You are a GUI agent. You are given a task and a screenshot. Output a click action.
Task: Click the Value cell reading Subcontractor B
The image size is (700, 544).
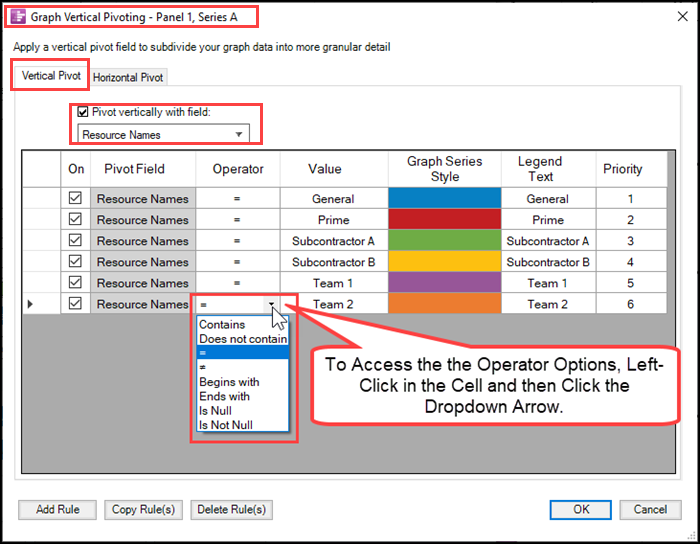click(x=334, y=261)
